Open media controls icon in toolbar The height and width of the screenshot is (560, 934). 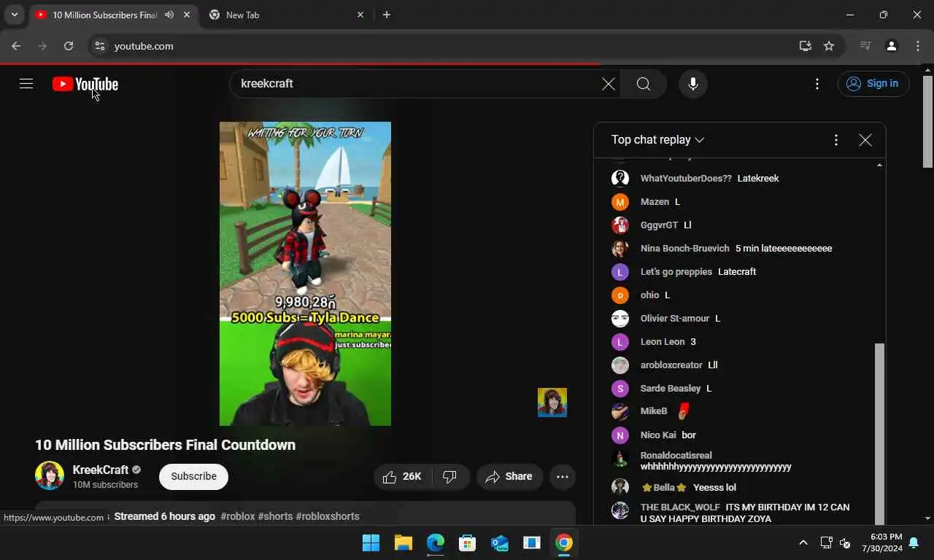pos(865,46)
